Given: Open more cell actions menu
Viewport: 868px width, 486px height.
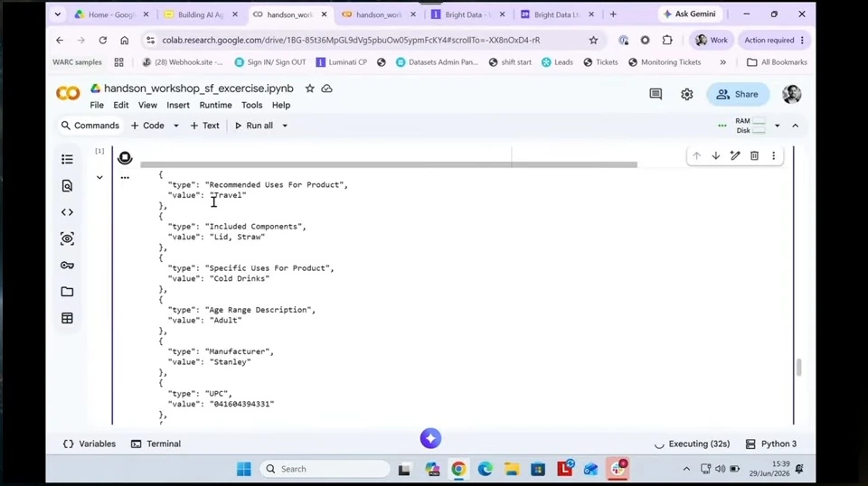Looking at the screenshot, I should (x=773, y=156).
